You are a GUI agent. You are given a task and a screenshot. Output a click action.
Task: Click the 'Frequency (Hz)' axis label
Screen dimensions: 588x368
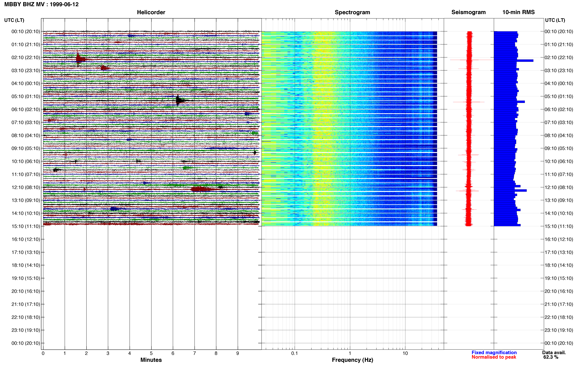352,360
